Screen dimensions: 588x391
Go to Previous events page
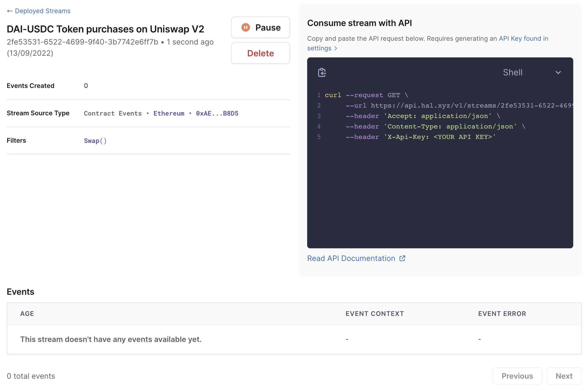(517, 376)
